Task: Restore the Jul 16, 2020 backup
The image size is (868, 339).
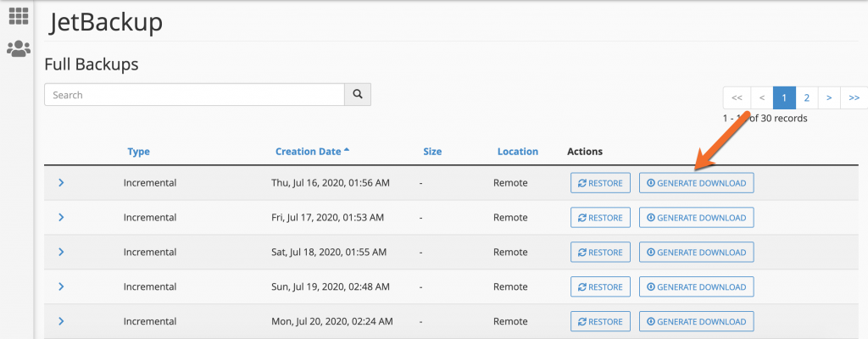Action: [x=600, y=183]
